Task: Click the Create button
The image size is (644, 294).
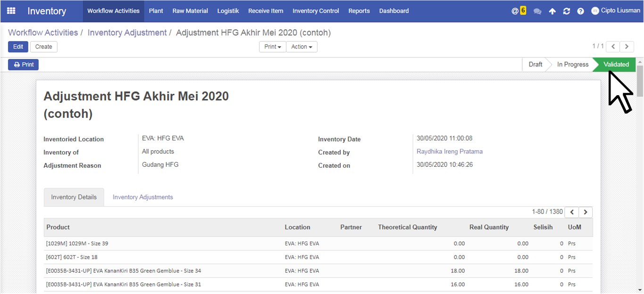Action: [43, 47]
